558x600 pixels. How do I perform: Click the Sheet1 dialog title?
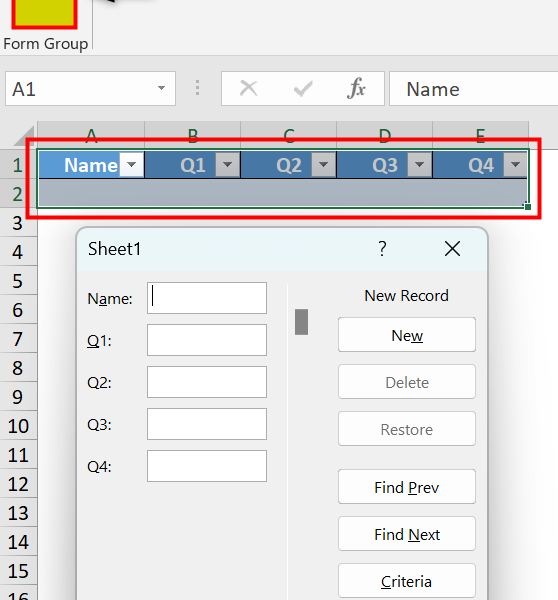114,249
